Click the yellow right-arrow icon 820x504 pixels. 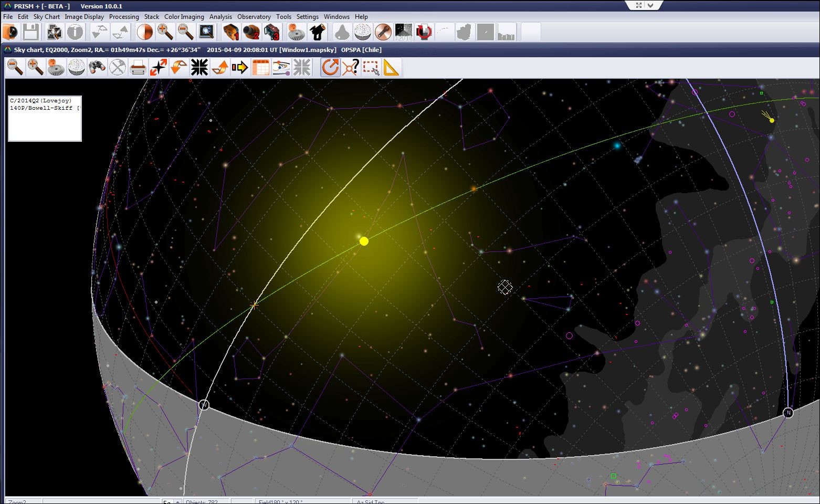240,67
